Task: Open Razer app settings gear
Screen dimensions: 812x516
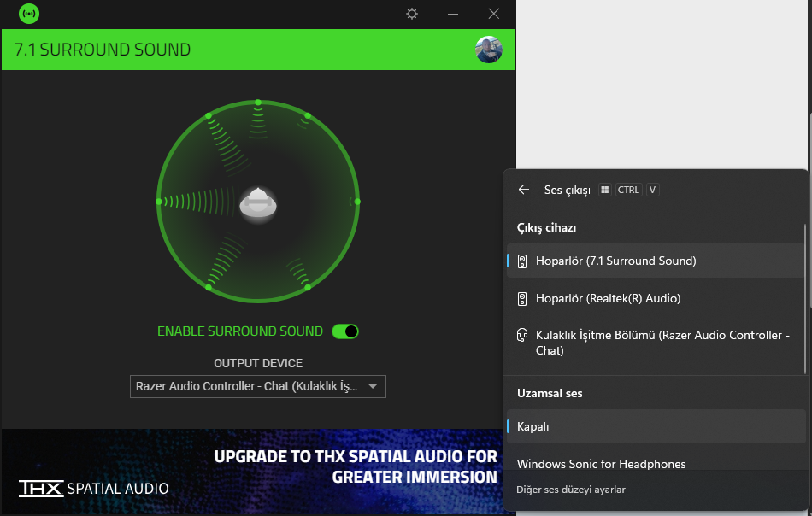Action: (x=412, y=14)
